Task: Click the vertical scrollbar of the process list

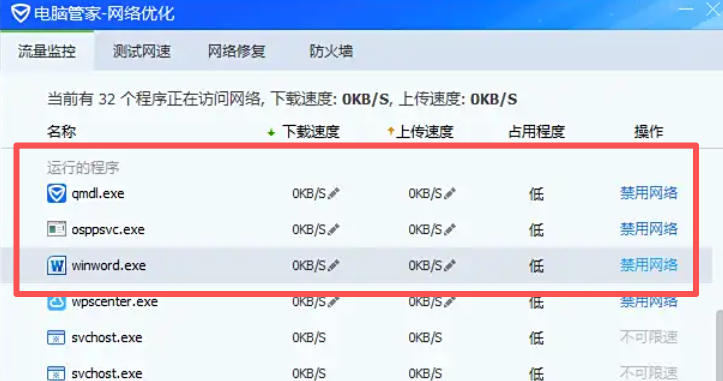Action: (719, 346)
